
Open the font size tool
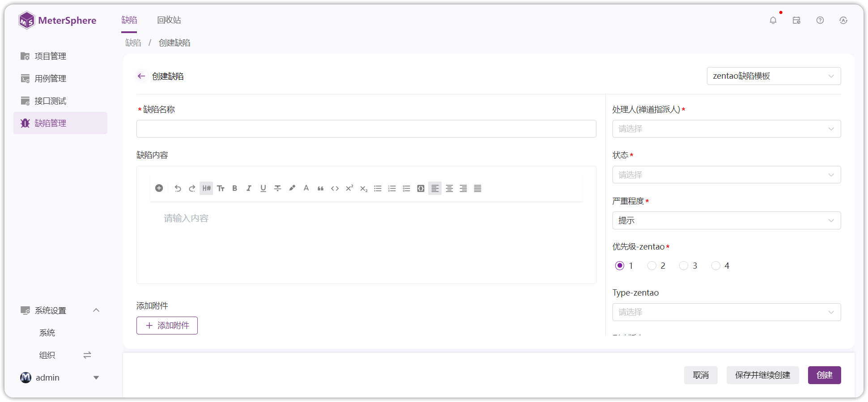[x=221, y=188]
